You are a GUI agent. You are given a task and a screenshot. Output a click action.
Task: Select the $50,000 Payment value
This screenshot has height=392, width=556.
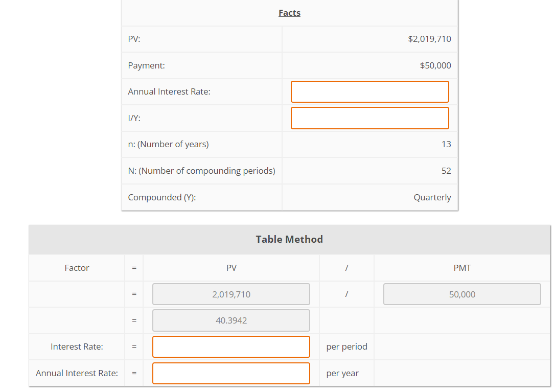pos(435,65)
